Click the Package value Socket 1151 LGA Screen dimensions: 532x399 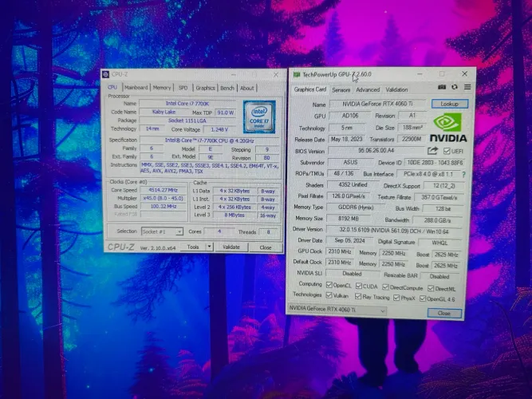(x=187, y=120)
